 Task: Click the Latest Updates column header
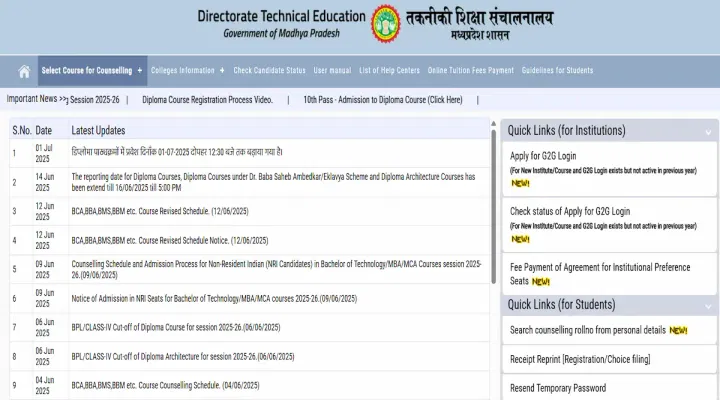pyautogui.click(x=98, y=130)
